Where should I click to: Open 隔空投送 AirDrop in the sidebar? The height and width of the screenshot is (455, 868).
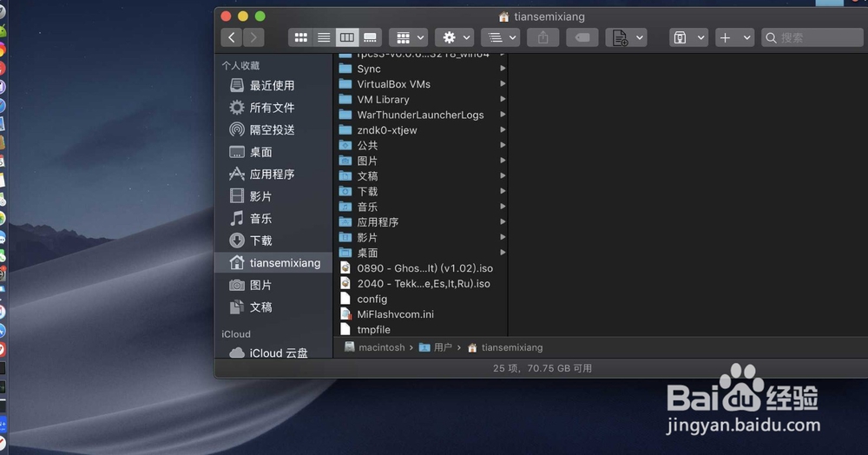[273, 129]
